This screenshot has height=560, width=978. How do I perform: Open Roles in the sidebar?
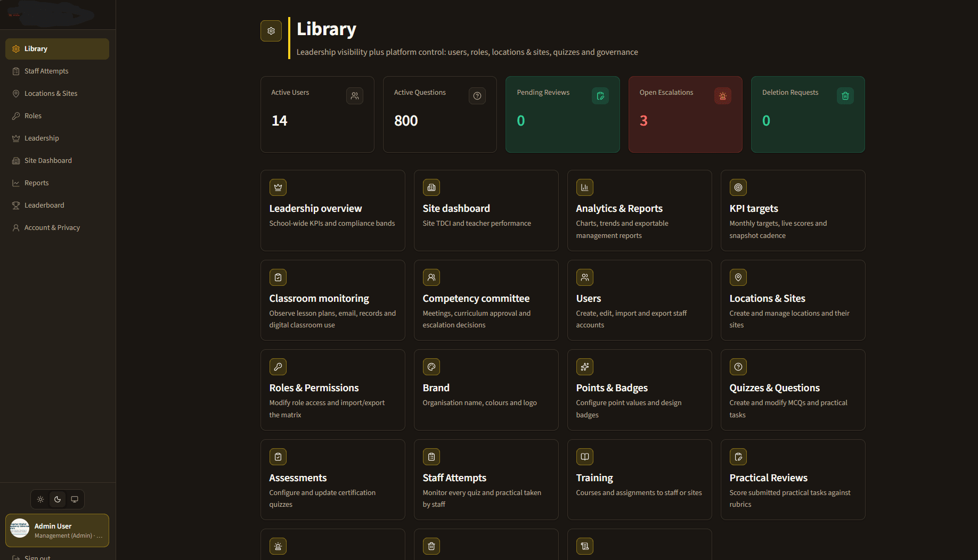point(57,116)
